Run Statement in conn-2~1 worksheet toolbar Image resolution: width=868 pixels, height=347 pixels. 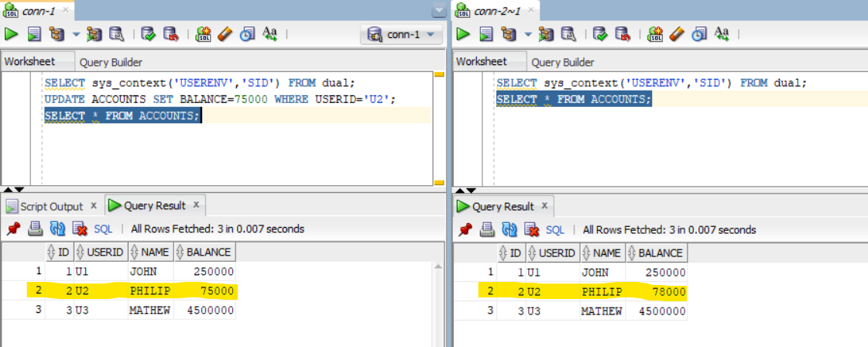point(463,34)
